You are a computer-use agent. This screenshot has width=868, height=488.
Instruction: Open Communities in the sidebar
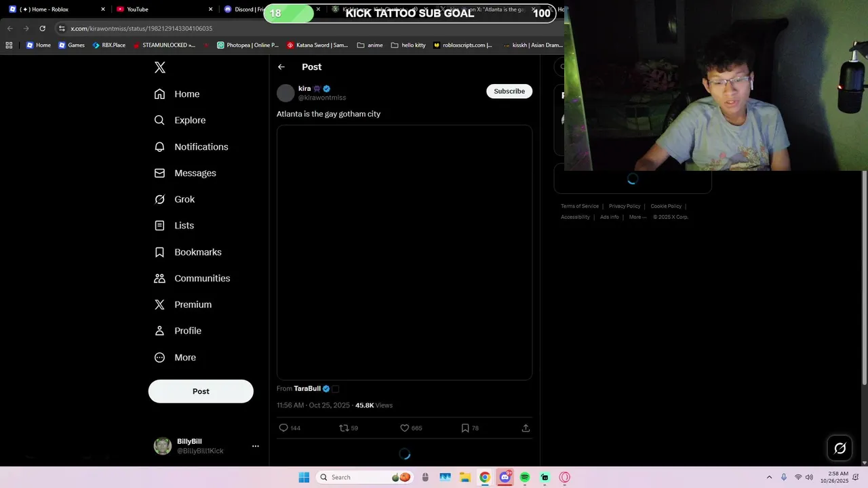[x=192, y=279]
